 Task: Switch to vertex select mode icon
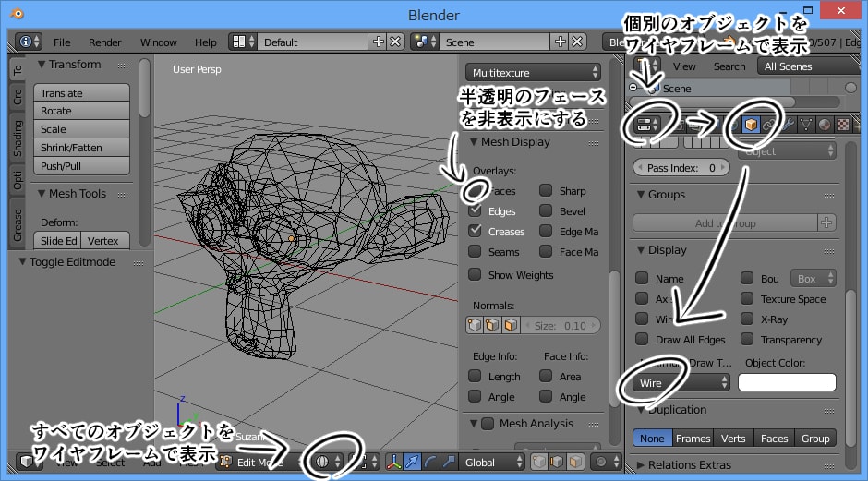tap(538, 462)
